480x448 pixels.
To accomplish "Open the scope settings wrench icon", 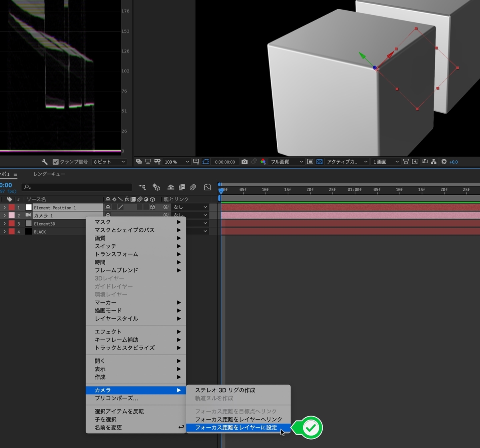I will coord(45,162).
